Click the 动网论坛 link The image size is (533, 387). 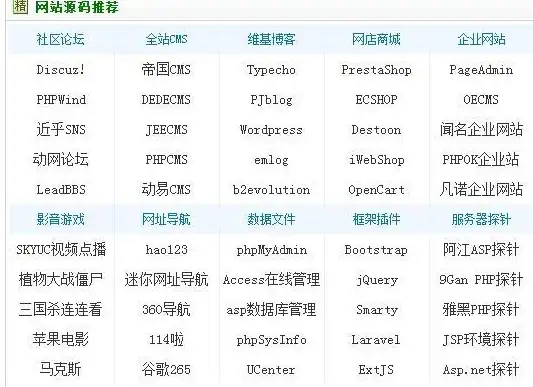tap(61, 159)
